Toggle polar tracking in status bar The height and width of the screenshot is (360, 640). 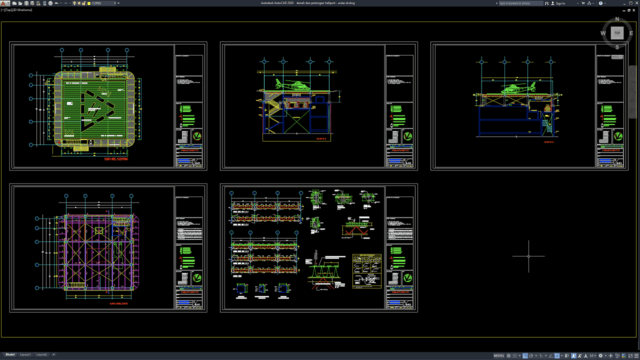click(531, 356)
